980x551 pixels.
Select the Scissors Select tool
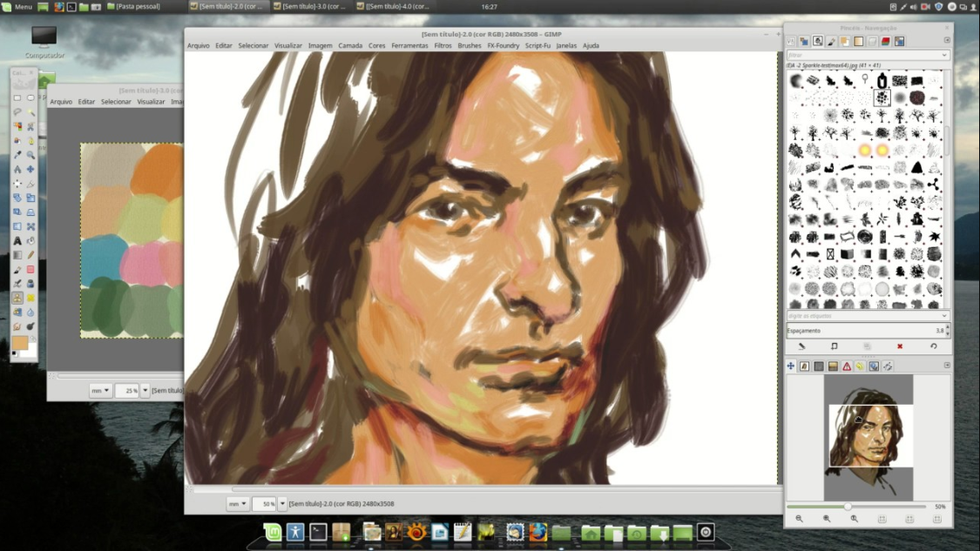pyautogui.click(x=30, y=126)
